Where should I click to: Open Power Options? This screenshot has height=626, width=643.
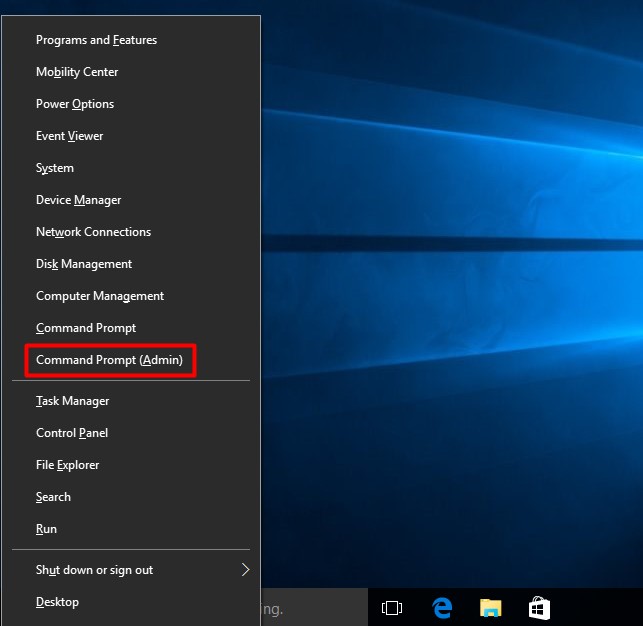(75, 104)
